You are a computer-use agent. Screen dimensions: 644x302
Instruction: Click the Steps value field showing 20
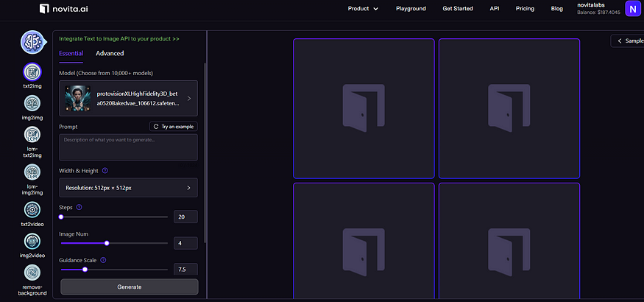(x=185, y=217)
